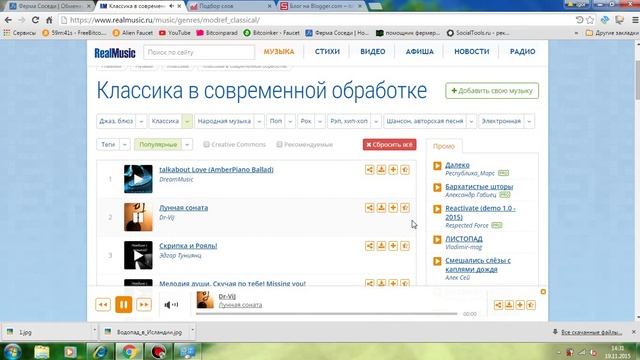Screen dimensions: 640x360
Task: Toggle the Рекомендуемые checkbox
Action: click(x=280, y=144)
